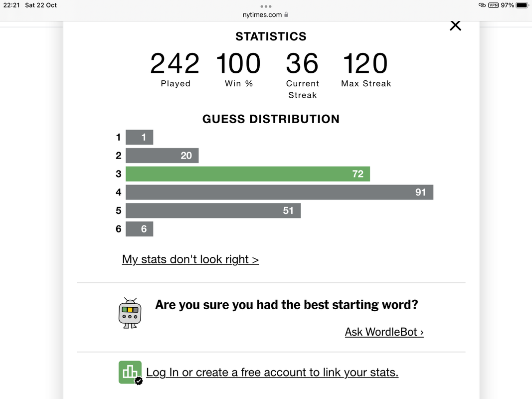Select the green 72 bar for guess 3
The height and width of the screenshot is (399, 532).
click(247, 174)
